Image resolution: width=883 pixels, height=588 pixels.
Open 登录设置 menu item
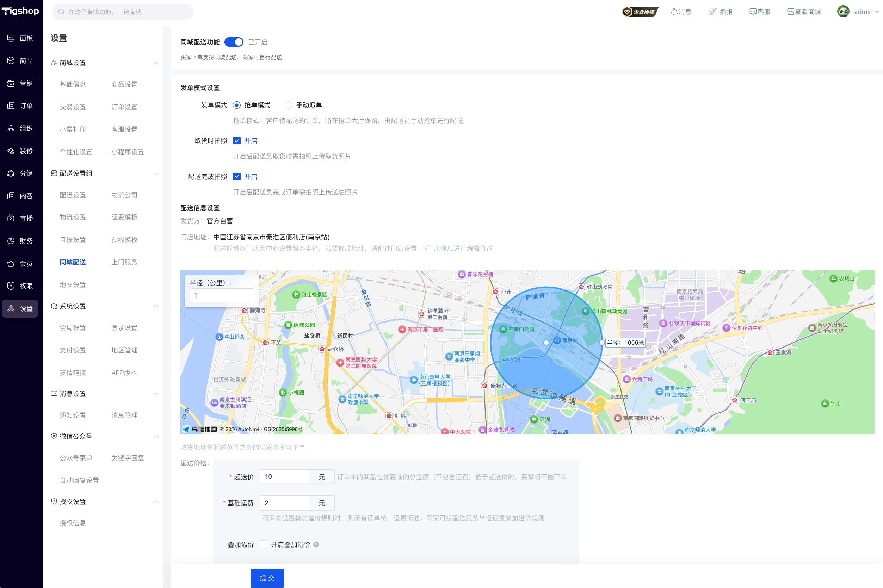124,327
